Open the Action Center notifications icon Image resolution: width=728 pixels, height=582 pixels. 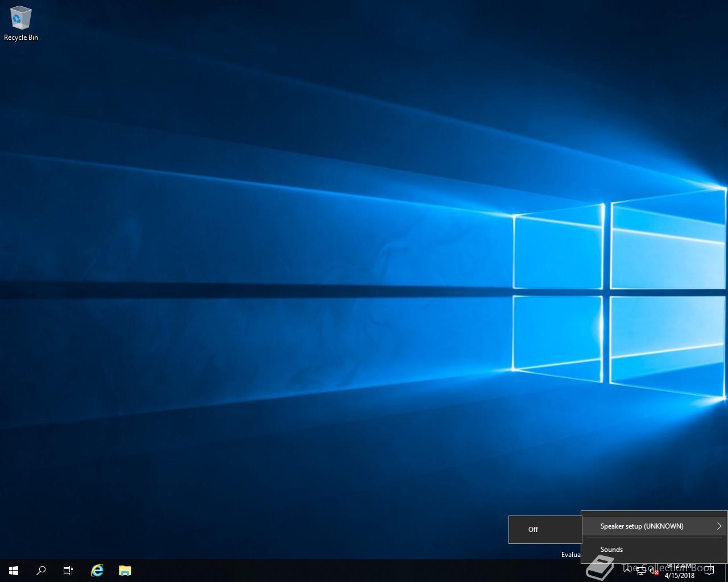709,571
